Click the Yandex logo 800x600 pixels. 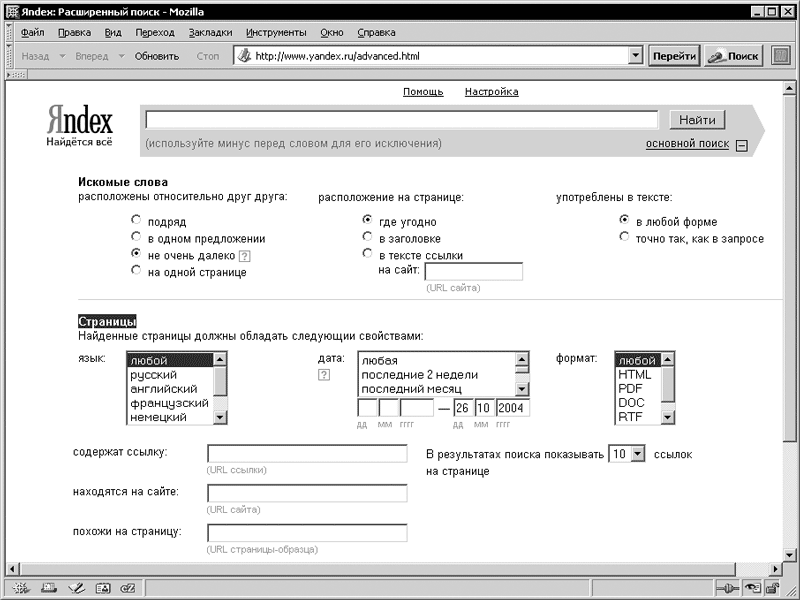80,126
